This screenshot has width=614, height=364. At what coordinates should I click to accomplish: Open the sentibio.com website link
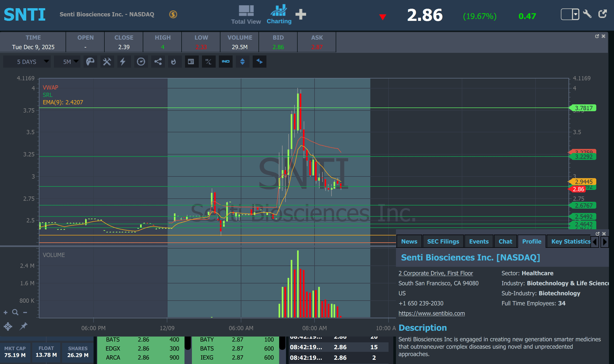point(431,313)
